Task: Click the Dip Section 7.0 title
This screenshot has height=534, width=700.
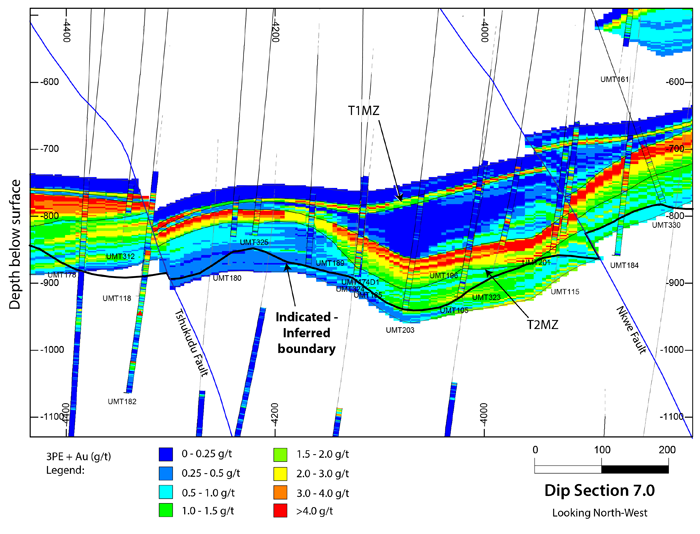Action: 599,492
